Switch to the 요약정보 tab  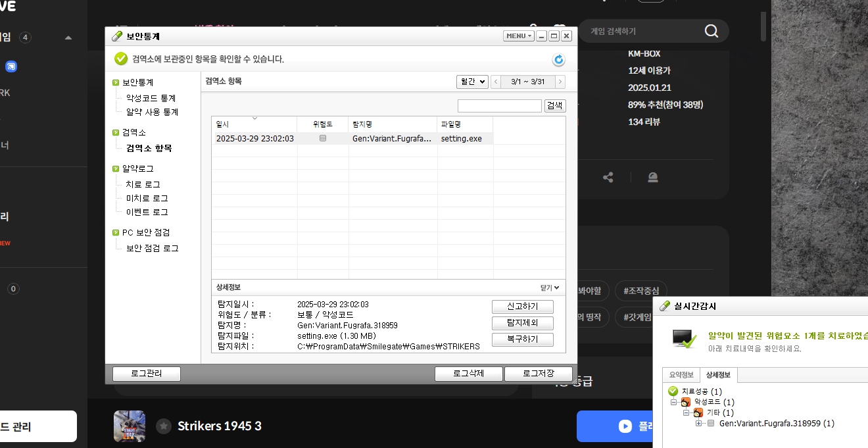click(681, 375)
